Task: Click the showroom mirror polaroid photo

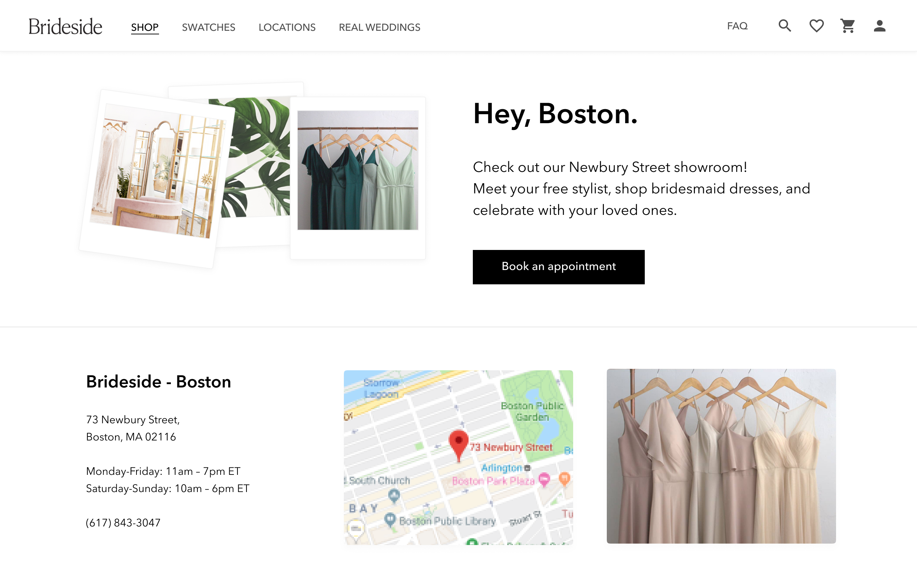Action: tap(157, 179)
